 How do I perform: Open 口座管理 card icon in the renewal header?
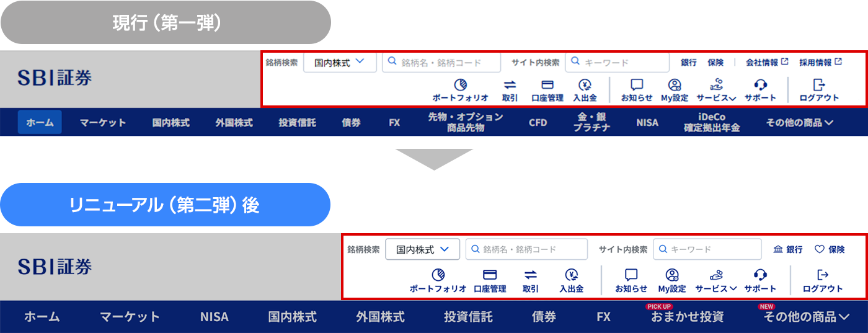pos(490,275)
